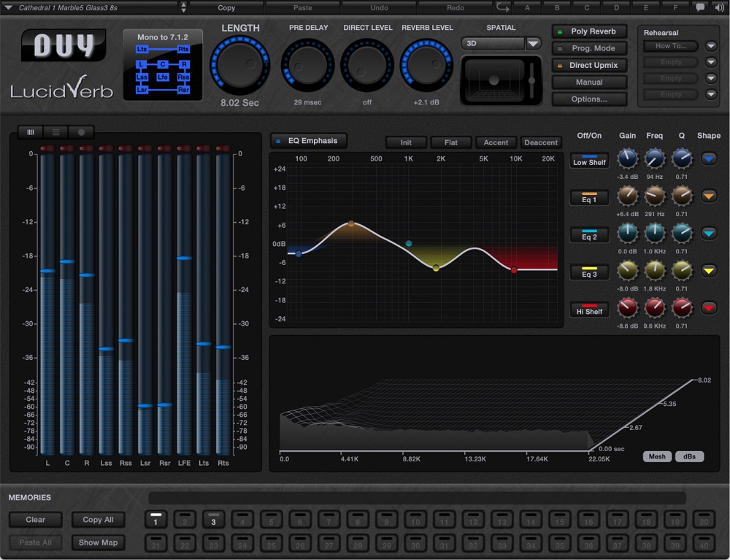Select comparison slot C
This screenshot has width=730, height=560.
(x=587, y=7)
